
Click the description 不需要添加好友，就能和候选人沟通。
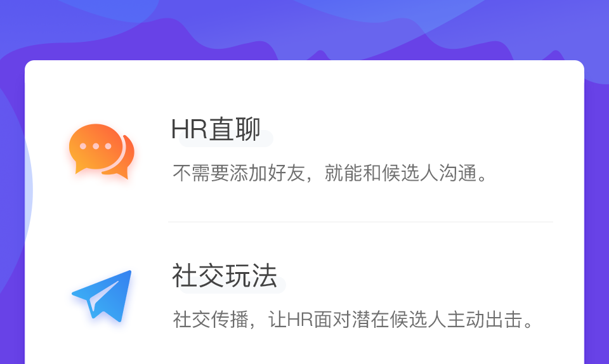(x=330, y=173)
